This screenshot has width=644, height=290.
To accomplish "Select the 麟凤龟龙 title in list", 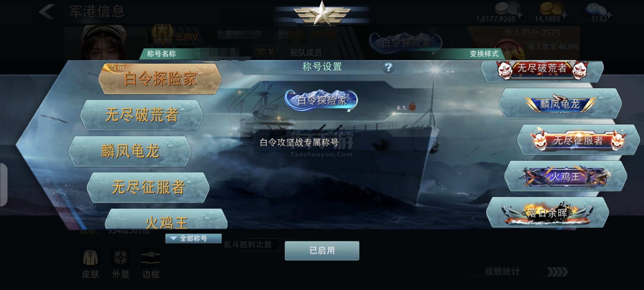I will coord(130,151).
